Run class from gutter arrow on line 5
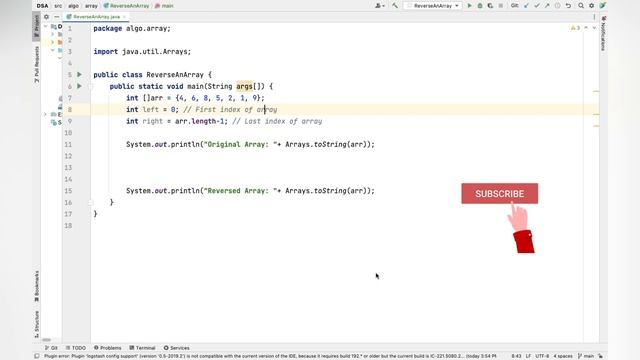Viewport: 640px width, 360px height. coord(80,75)
